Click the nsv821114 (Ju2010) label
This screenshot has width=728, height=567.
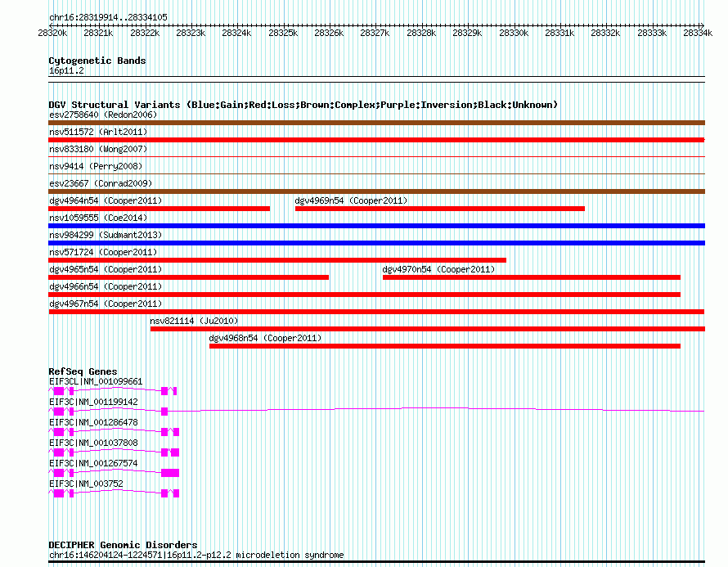click(194, 321)
